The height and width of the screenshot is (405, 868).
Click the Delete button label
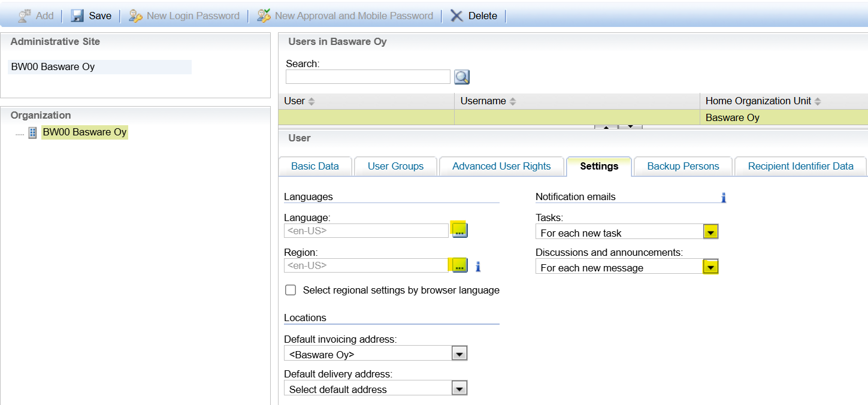[483, 16]
